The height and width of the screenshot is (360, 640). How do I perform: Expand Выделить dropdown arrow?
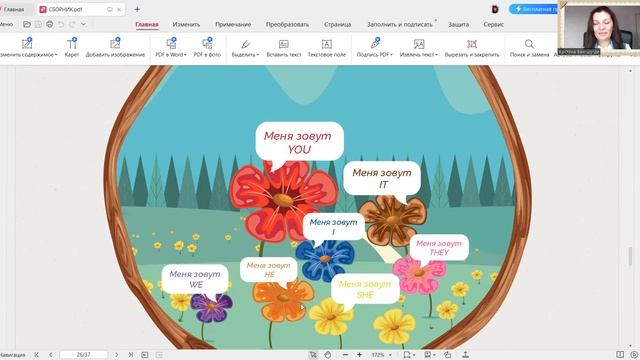258,55
